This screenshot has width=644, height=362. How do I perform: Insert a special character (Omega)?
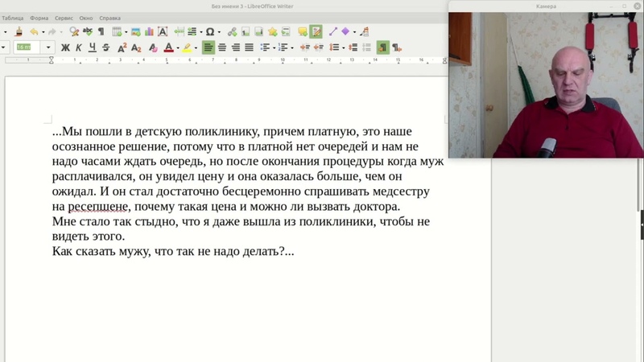[x=210, y=31]
